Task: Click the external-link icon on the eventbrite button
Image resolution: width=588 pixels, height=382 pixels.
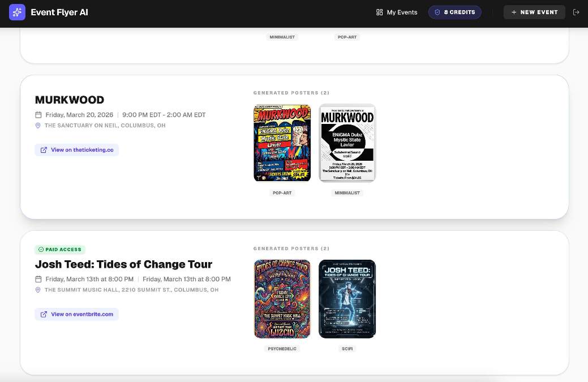Action: 44,314
